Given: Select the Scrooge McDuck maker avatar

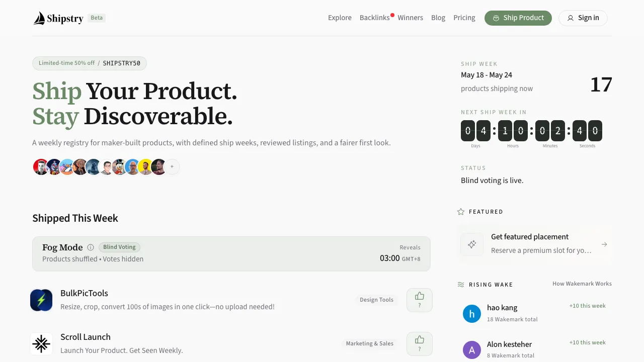Looking at the screenshot, I should point(120,167).
